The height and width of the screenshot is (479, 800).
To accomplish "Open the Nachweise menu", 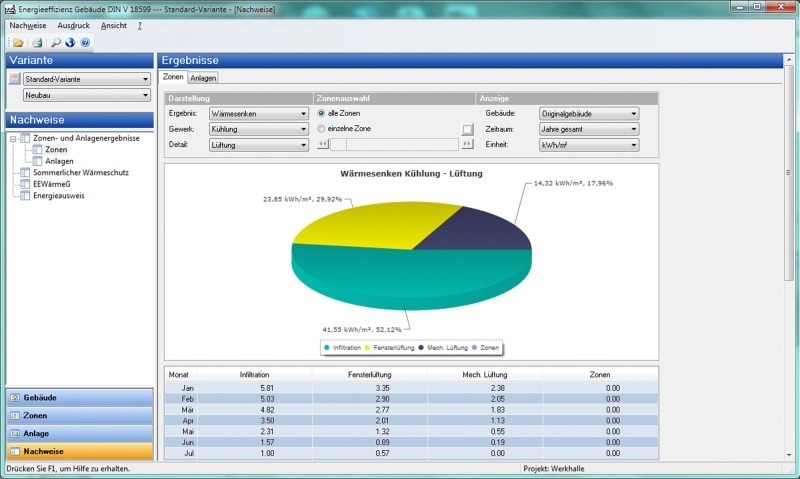I will coord(28,26).
